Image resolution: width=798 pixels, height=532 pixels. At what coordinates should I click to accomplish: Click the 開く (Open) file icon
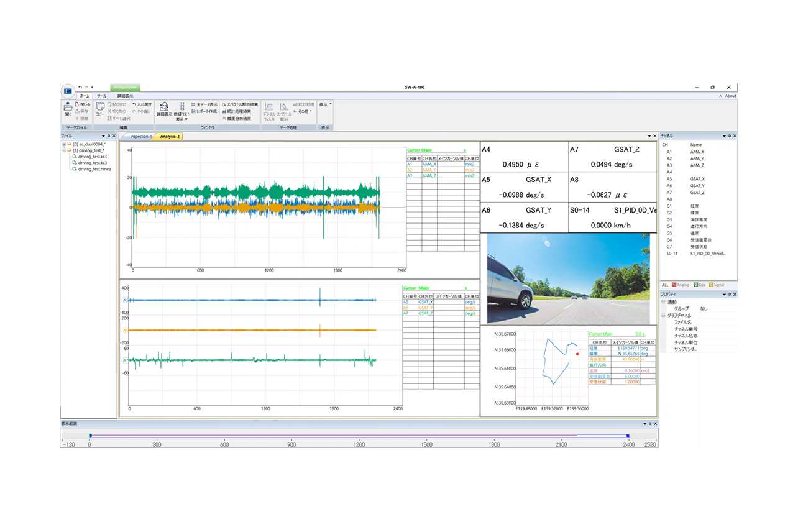point(68,109)
